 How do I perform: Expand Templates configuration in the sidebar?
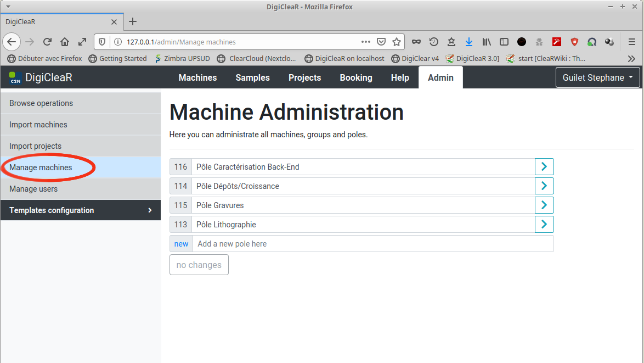(x=80, y=210)
